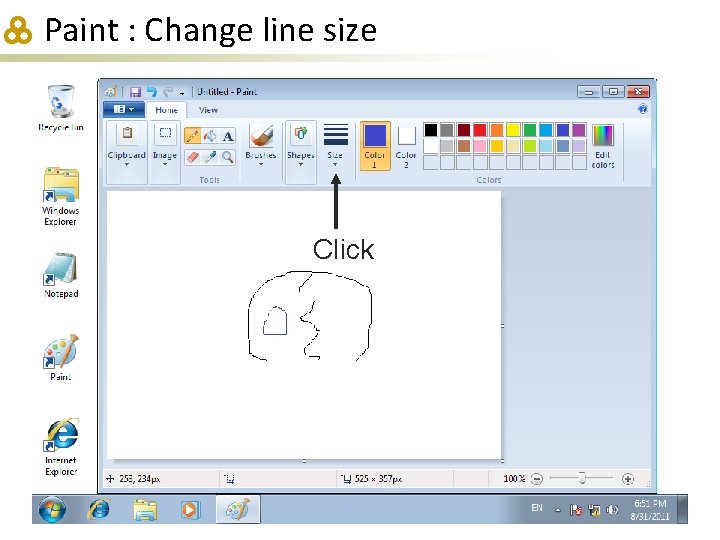Click the EN language indicator
The height and width of the screenshot is (540, 720).
537,508
